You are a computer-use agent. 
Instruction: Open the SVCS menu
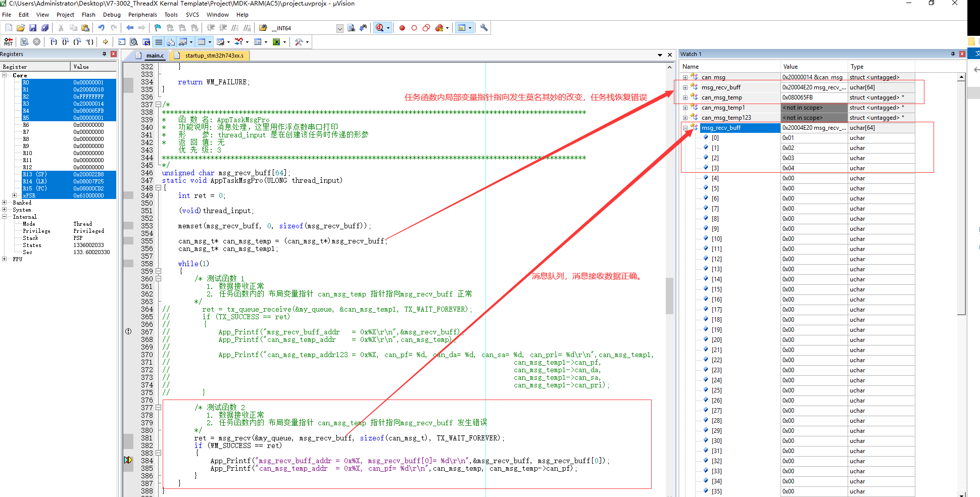coord(192,15)
